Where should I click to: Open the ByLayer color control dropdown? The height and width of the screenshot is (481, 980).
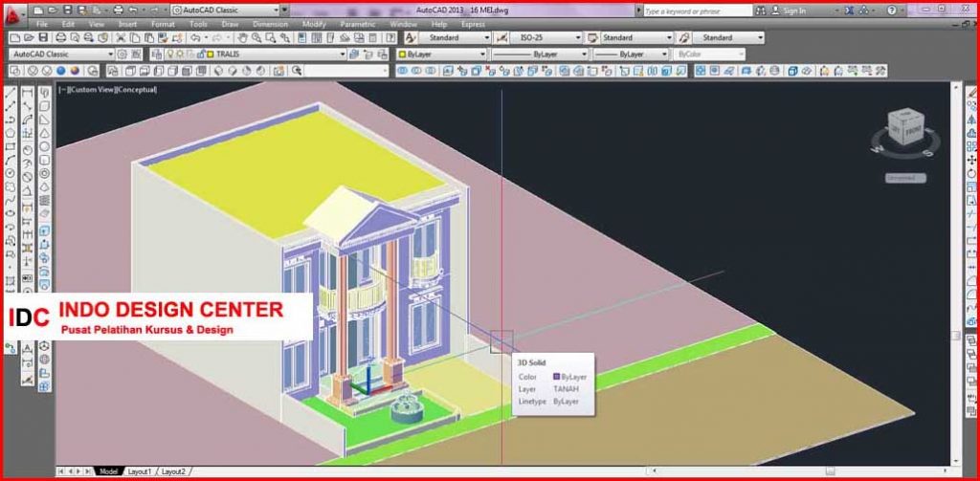coord(482,55)
